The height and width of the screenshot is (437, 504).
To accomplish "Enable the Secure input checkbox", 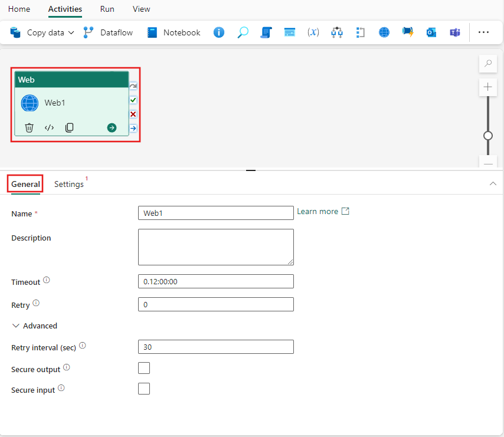I will click(x=144, y=388).
